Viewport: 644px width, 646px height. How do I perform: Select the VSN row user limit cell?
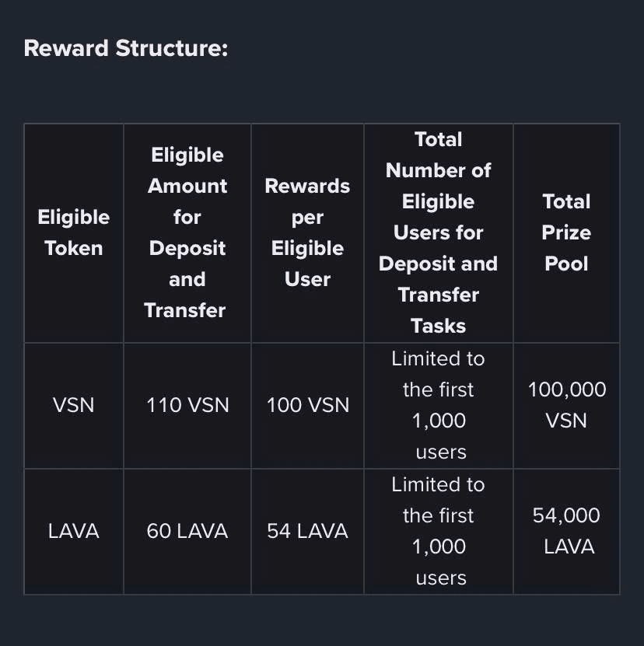438,405
